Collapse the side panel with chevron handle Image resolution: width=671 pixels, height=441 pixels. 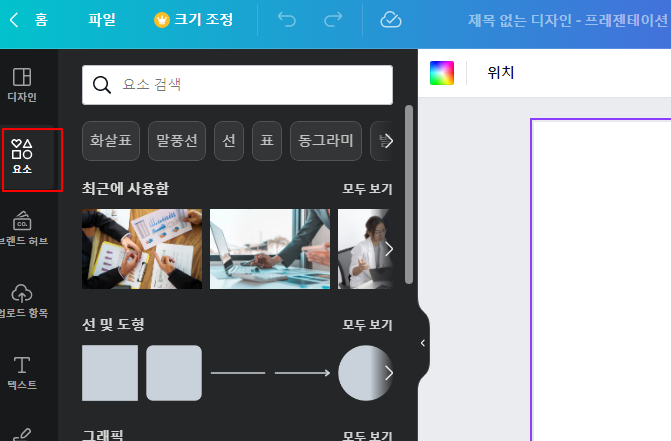click(423, 343)
